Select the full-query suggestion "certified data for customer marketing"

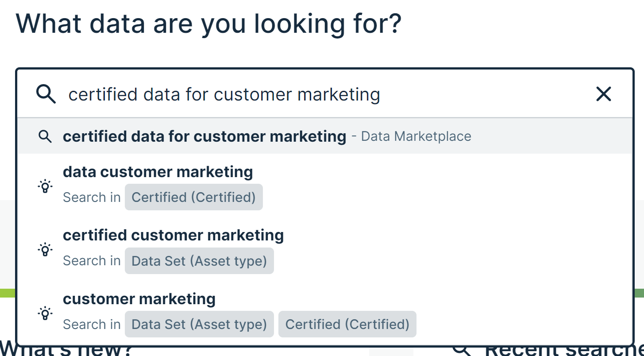coord(204,136)
